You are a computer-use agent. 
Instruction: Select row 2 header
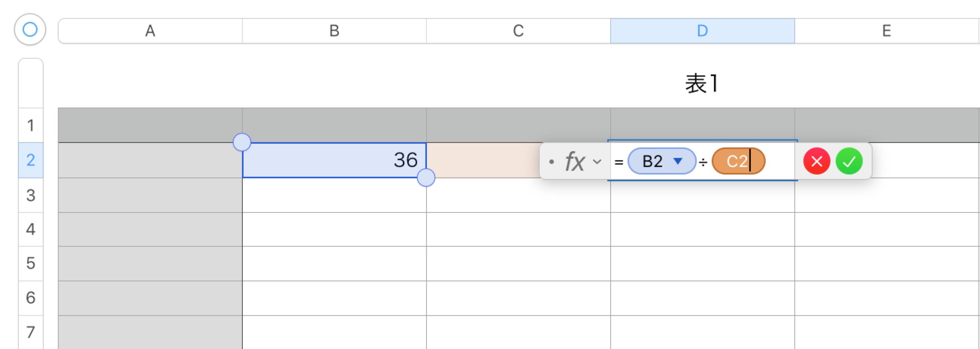(31, 160)
